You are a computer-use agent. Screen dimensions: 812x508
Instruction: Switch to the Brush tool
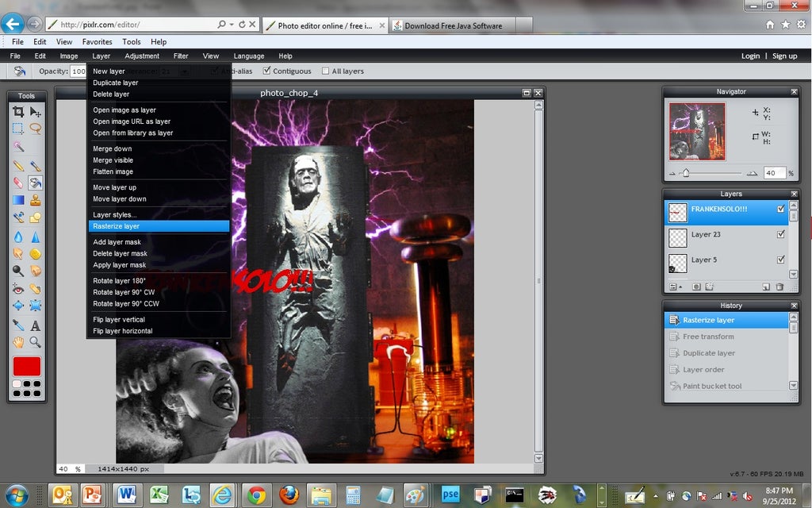click(x=35, y=166)
